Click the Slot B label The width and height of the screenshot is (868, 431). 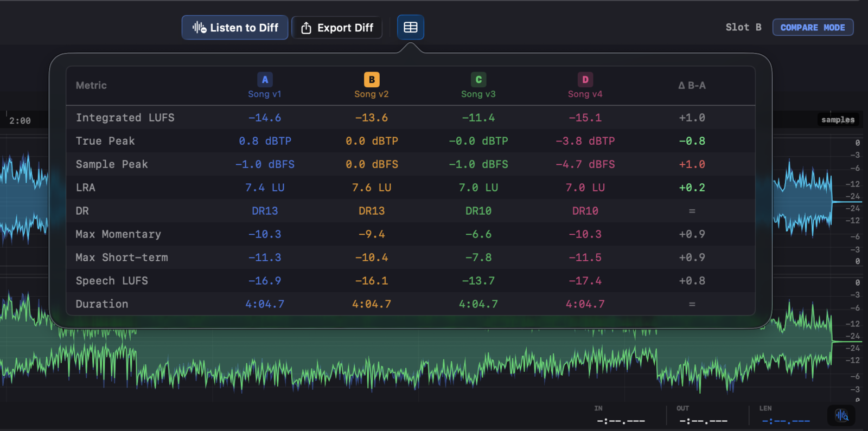(743, 27)
